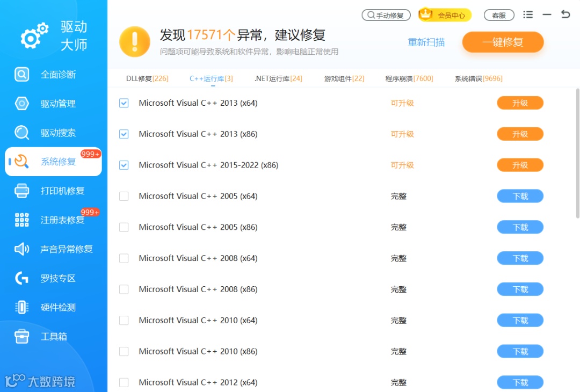The height and width of the screenshot is (392, 580).
Task: Click the 驱动大师 gear logo
Action: click(x=34, y=35)
